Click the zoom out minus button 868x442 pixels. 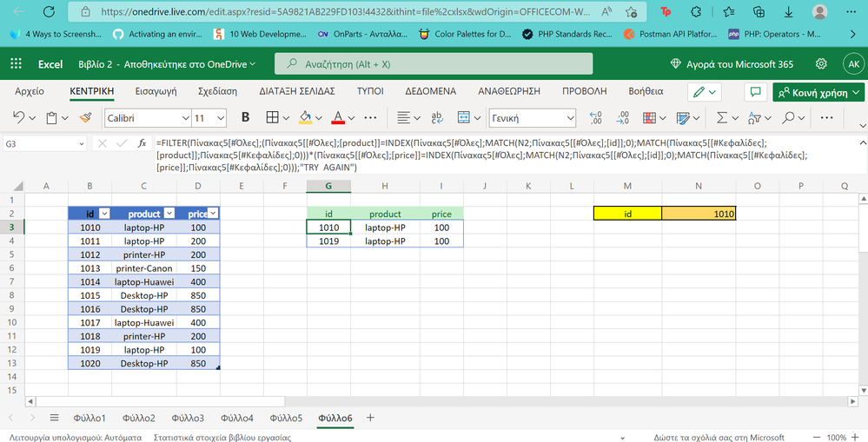pos(818,438)
